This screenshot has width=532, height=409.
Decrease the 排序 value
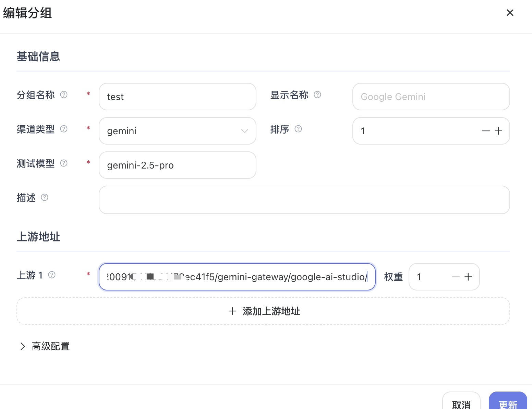pos(486,131)
